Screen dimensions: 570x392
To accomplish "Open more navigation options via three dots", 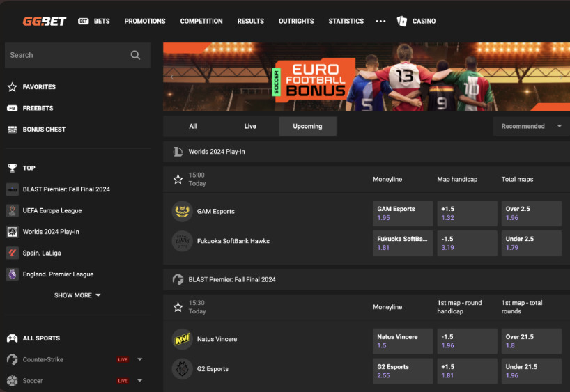I will click(x=380, y=22).
